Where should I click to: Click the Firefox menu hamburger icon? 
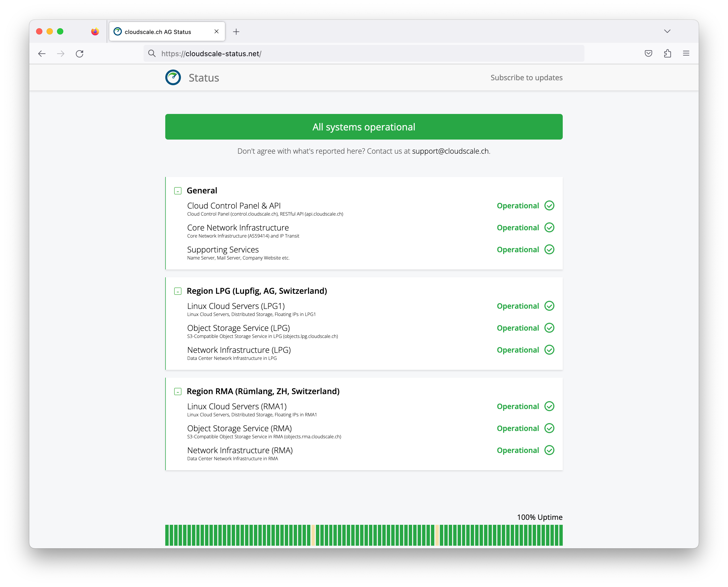click(686, 53)
